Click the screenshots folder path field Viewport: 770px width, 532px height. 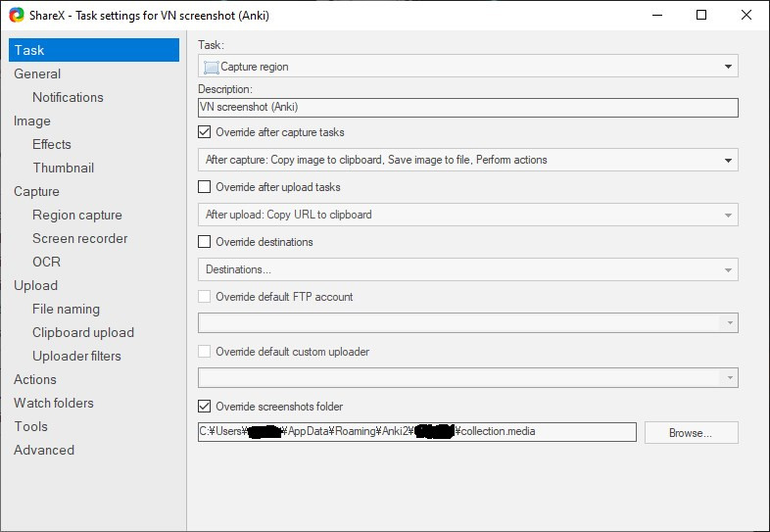click(417, 432)
